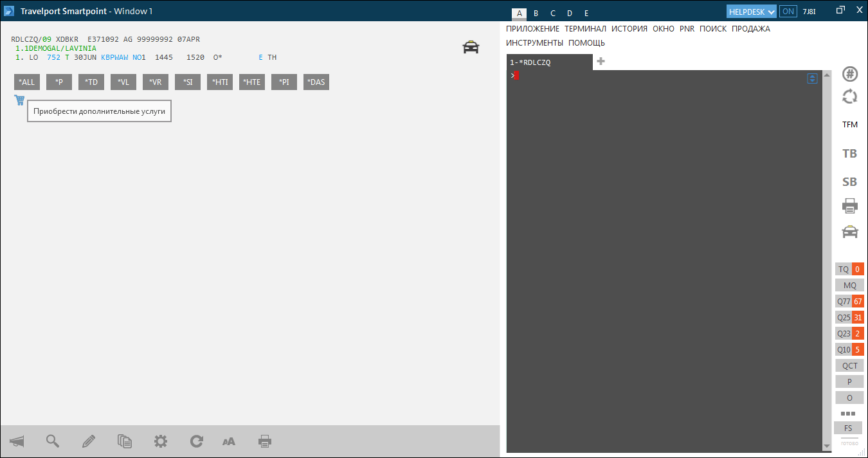Viewport: 868px width, 458px height.
Task: Open the ПОМОЩЬ menu
Action: (586, 43)
